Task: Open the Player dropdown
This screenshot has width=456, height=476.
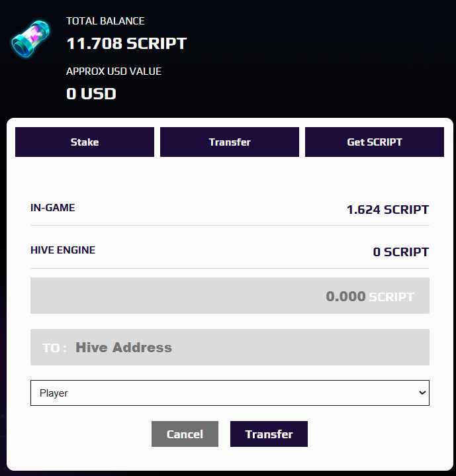Action: click(230, 393)
